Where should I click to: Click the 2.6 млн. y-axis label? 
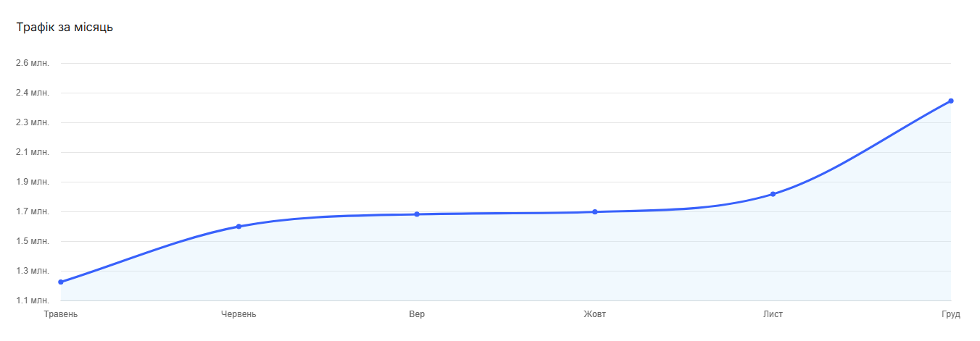(32, 63)
